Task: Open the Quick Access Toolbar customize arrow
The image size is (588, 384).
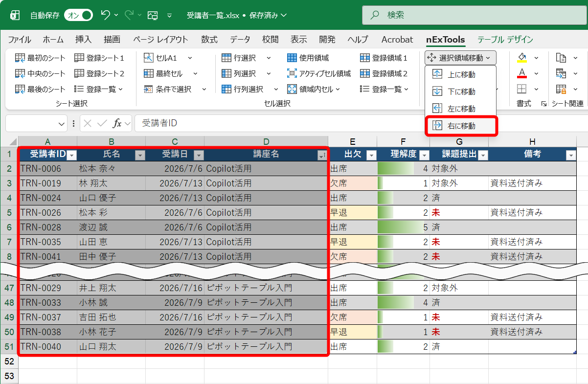Action: [x=170, y=15]
